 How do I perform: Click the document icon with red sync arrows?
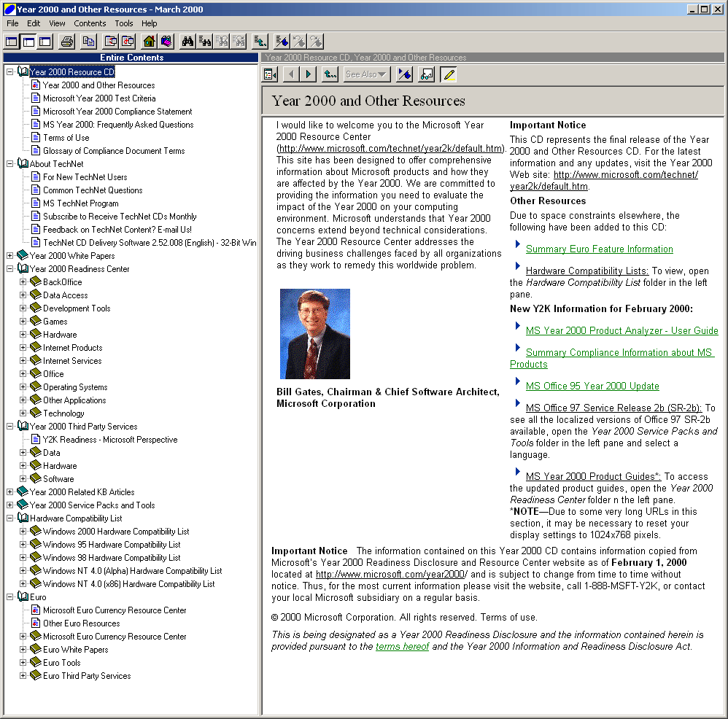point(128,42)
